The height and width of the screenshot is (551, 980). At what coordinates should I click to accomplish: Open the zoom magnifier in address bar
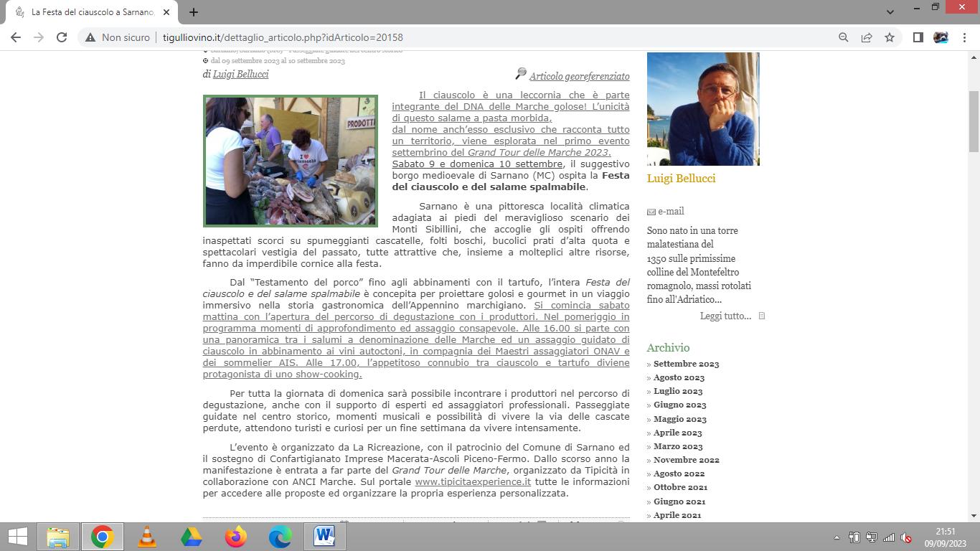tap(844, 37)
